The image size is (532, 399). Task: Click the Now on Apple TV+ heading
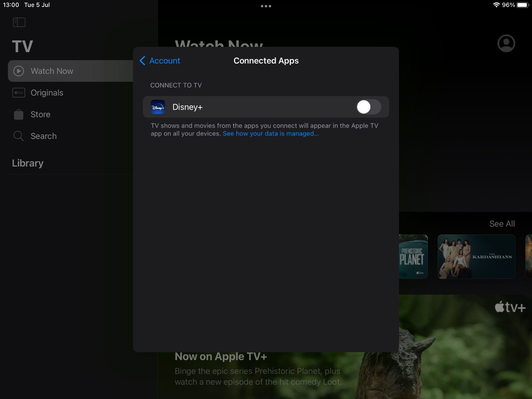[221, 356]
